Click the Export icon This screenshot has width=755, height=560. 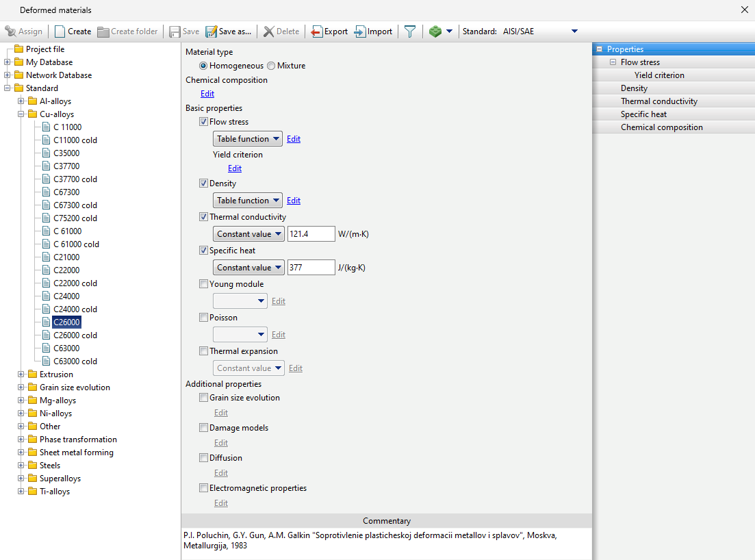click(x=317, y=31)
